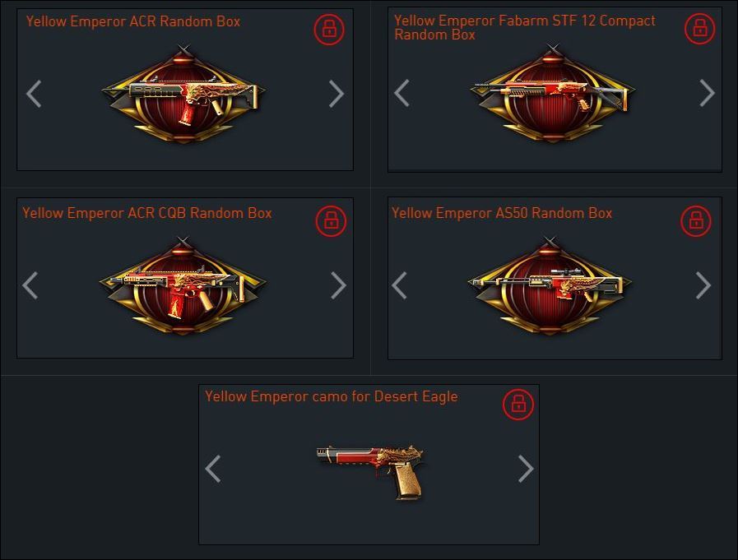Advance to next item in ACR CQB card
The width and height of the screenshot is (738, 560).
pos(338,285)
